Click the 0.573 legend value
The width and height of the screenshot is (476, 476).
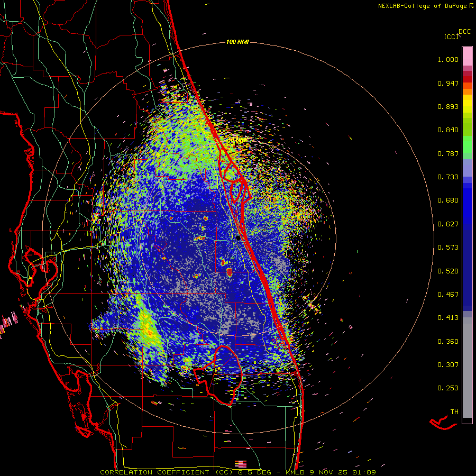pyautogui.click(x=448, y=248)
